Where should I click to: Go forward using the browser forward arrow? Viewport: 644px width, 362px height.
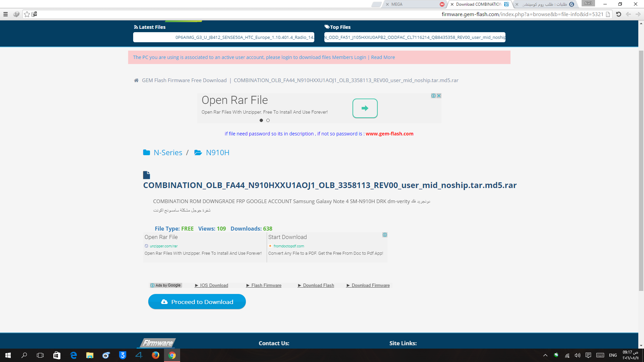pyautogui.click(x=638, y=14)
